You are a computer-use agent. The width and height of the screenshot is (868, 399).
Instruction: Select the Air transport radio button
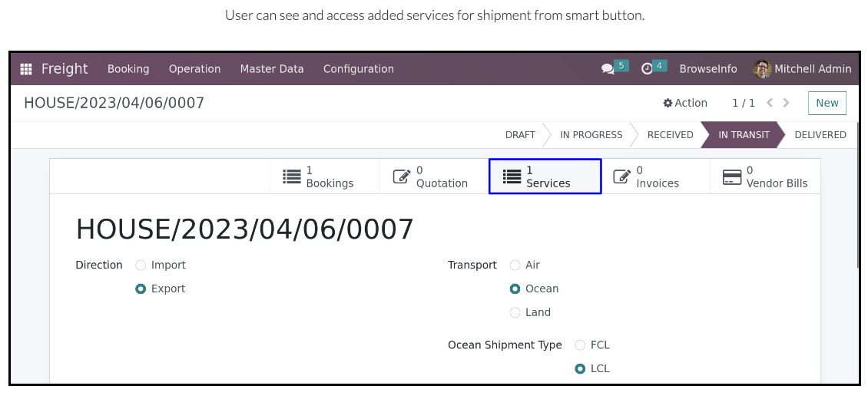click(515, 265)
